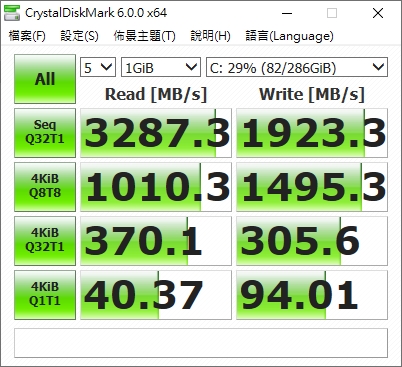This screenshot has width=402, height=367.
Task: Start the 4KiB Q8T8 test
Action: tap(45, 187)
